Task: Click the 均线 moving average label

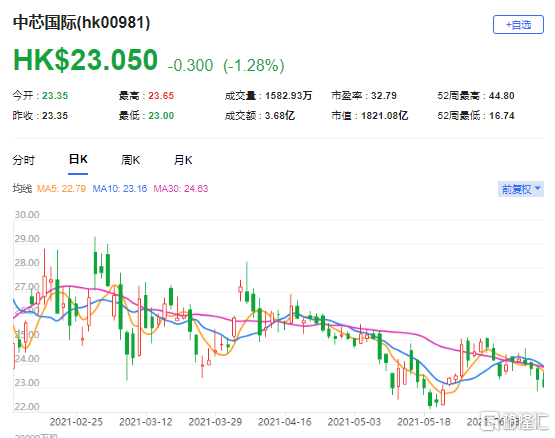Action: pos(22,188)
